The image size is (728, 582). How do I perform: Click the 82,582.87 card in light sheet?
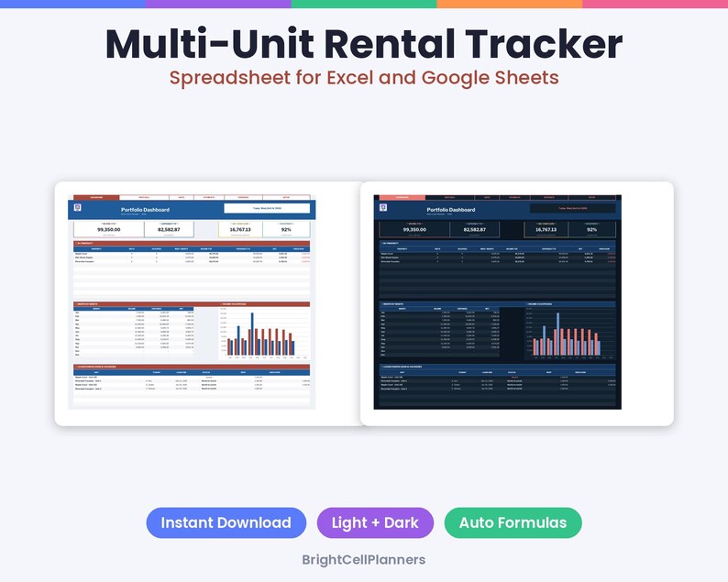point(169,229)
